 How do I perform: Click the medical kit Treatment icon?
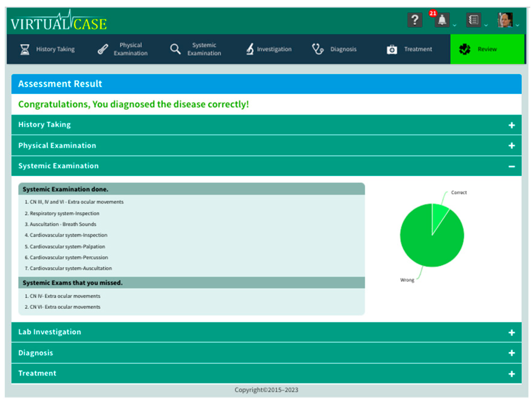(x=392, y=49)
